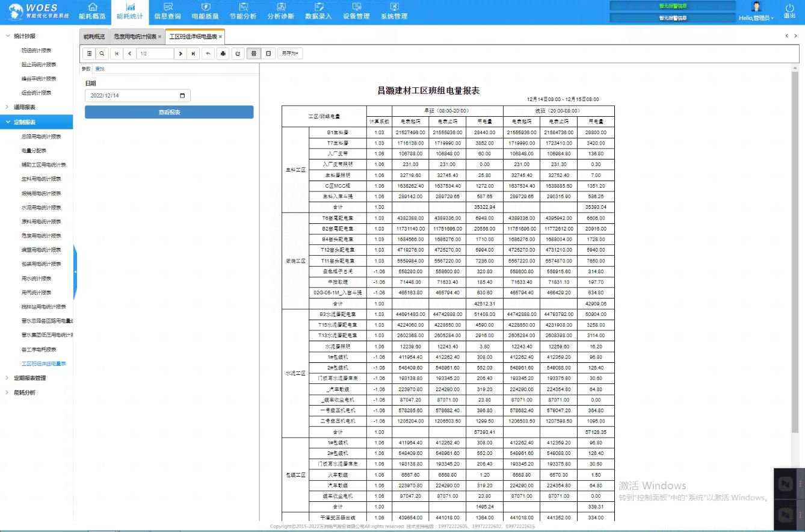Switch to single page view mode

[x=268, y=54]
